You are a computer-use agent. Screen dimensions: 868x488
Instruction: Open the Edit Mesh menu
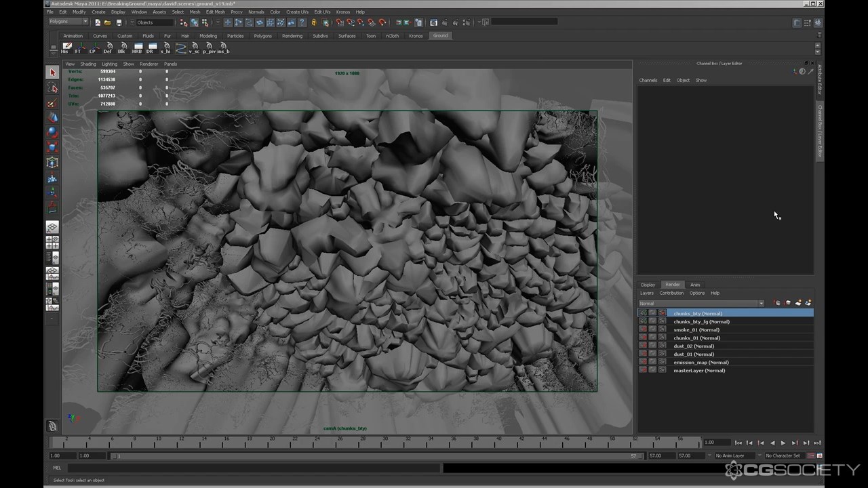215,12
